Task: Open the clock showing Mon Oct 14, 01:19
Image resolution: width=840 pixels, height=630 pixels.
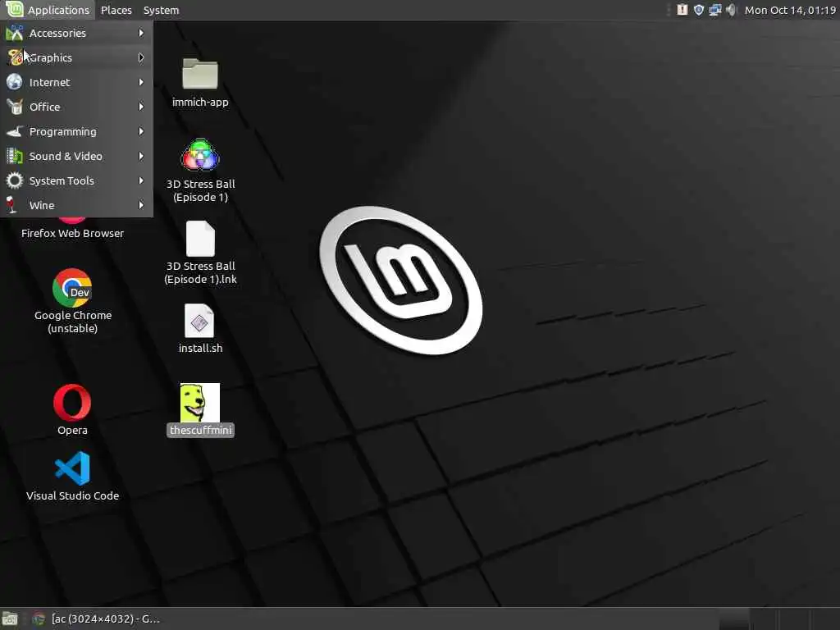Action: (790, 10)
